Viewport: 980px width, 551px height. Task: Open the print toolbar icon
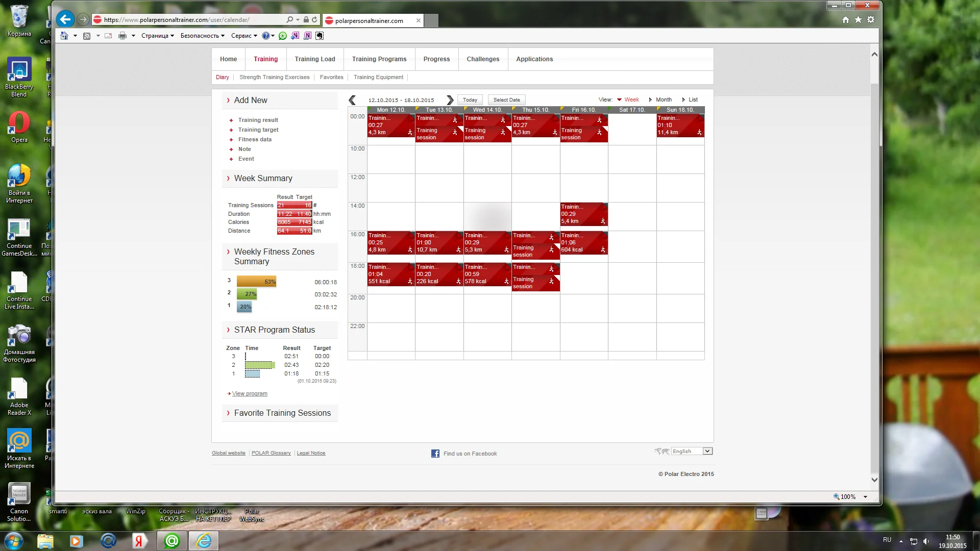122,36
